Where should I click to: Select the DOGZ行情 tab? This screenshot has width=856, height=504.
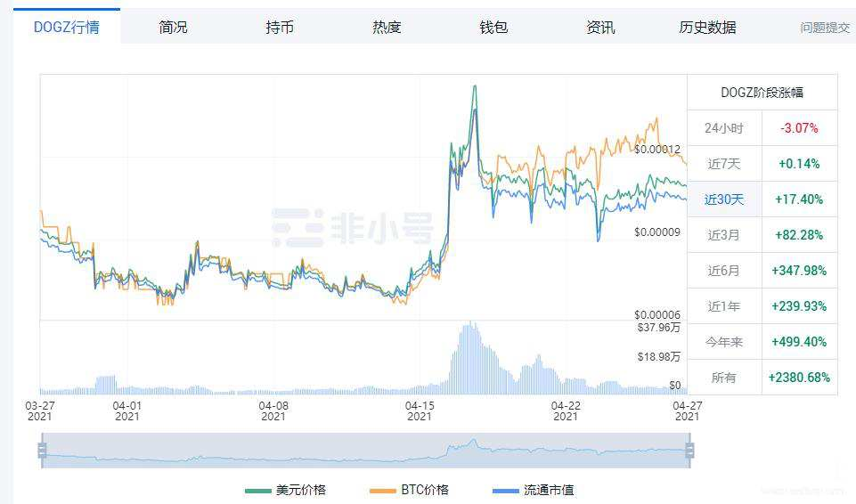pyautogui.click(x=66, y=27)
